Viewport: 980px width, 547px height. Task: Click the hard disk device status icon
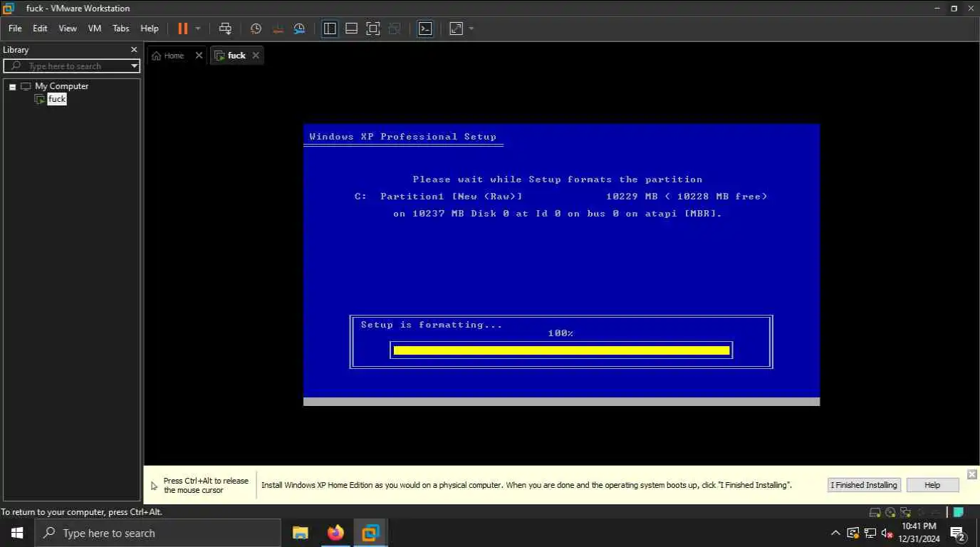point(875,512)
